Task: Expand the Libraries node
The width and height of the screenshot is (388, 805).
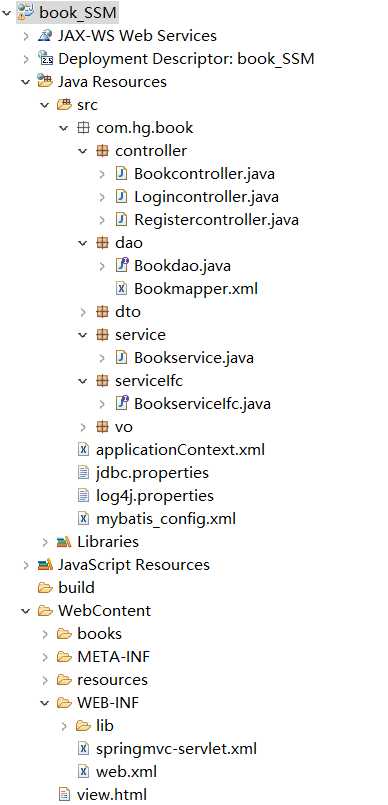Action: [x=45, y=542]
